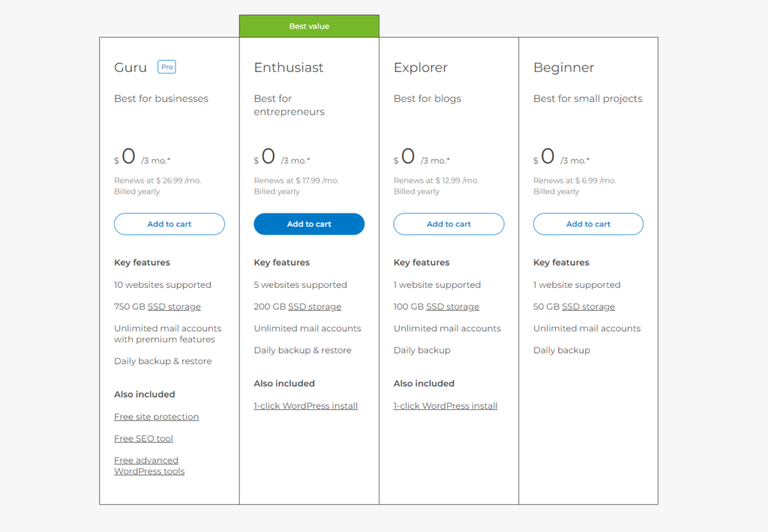Open SSD storage link under 50 GB

click(x=588, y=307)
